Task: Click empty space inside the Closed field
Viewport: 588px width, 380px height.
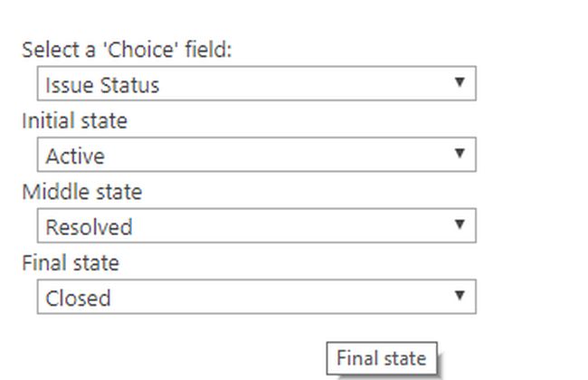Action: [x=289, y=297]
